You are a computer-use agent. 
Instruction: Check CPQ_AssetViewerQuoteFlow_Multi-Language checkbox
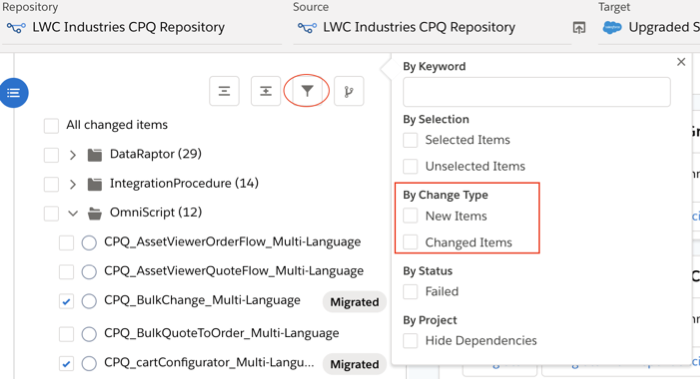[67, 271]
